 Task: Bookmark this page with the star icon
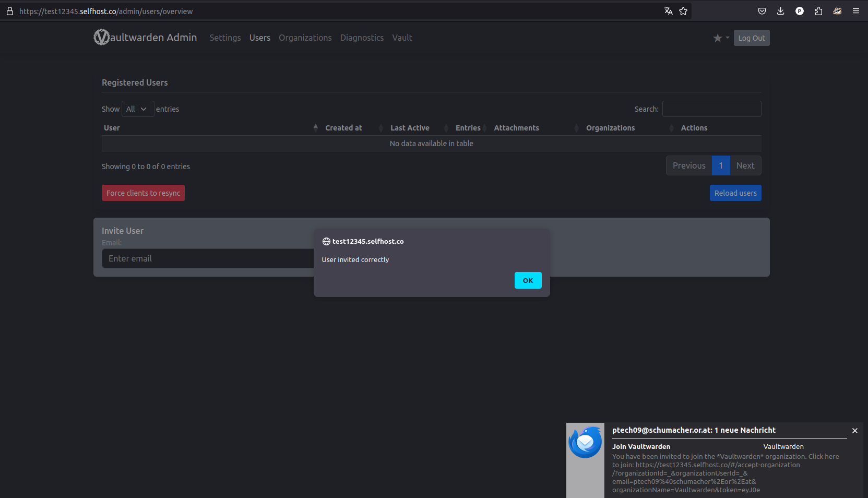[683, 11]
